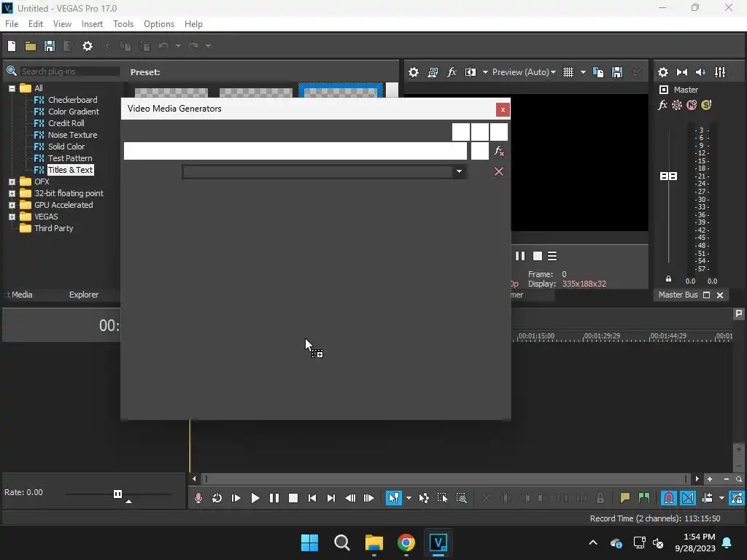Select the Credit Roll generator
Image resolution: width=747 pixels, height=560 pixels.
click(66, 123)
